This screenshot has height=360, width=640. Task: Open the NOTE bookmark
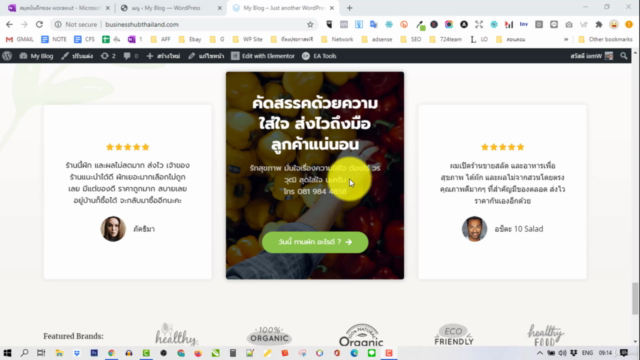pyautogui.click(x=53, y=39)
